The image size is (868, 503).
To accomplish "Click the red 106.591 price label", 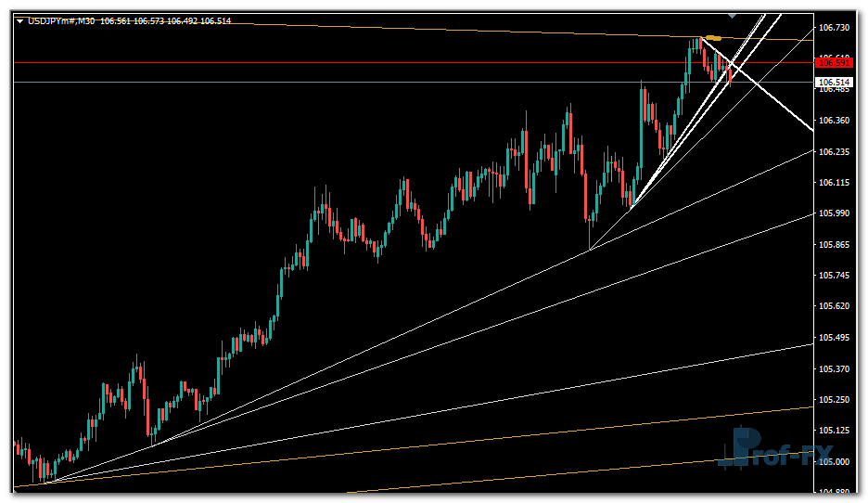I will (832, 62).
